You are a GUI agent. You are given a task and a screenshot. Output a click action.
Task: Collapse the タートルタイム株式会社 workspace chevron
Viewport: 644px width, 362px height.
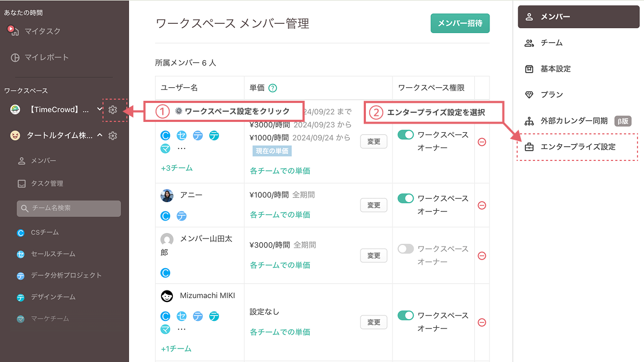(x=100, y=135)
